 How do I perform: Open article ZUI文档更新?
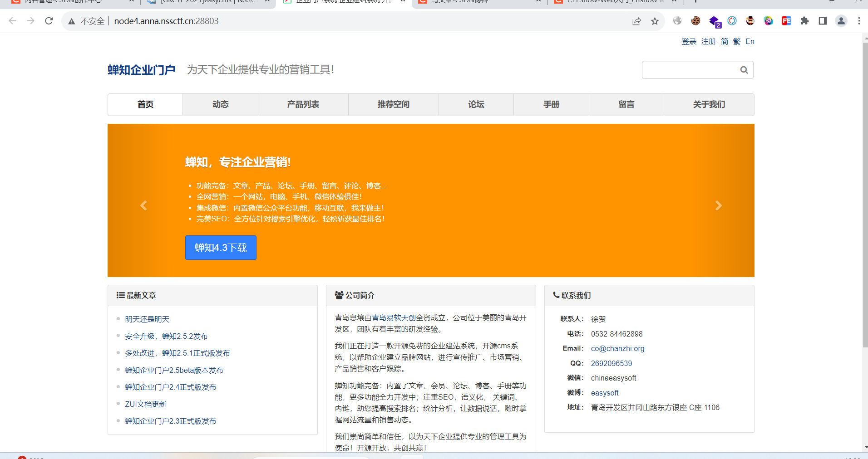[146, 404]
